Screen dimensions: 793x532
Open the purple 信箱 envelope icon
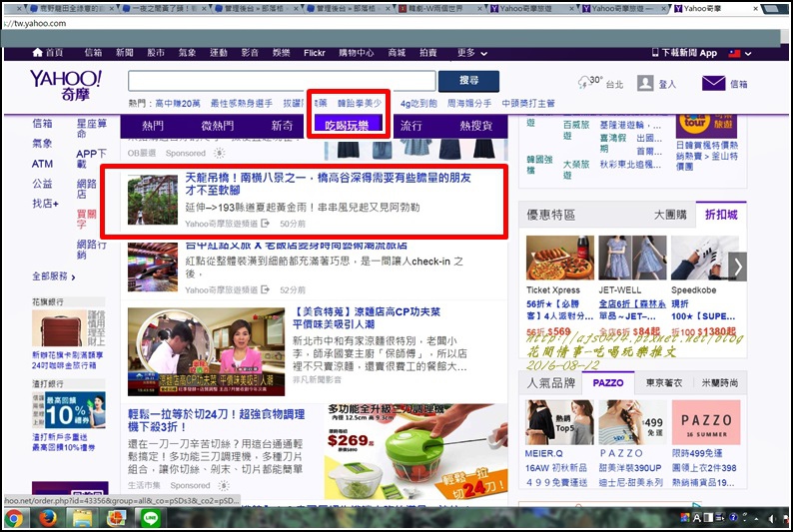tap(713, 84)
